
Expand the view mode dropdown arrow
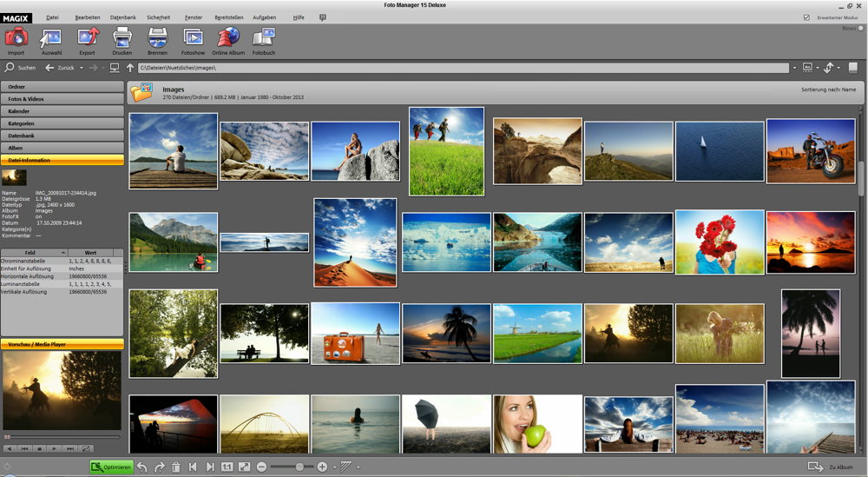[x=818, y=68]
